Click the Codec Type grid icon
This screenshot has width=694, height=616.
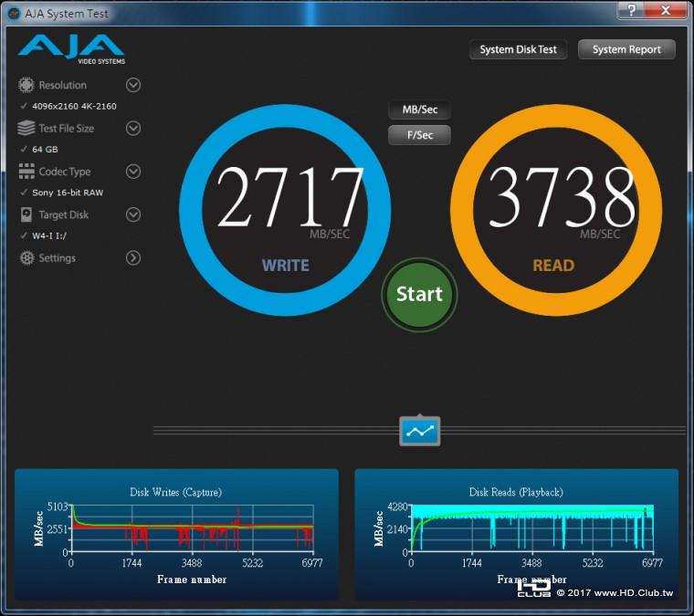(26, 172)
